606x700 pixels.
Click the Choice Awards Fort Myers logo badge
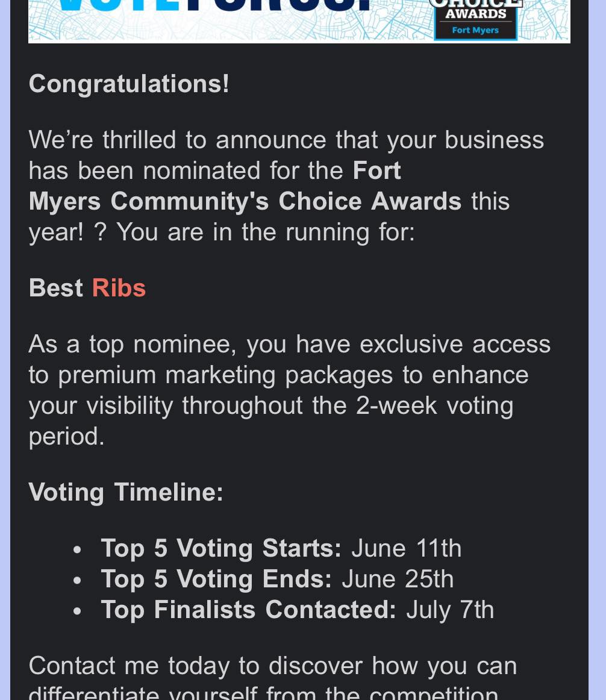tap(476, 20)
